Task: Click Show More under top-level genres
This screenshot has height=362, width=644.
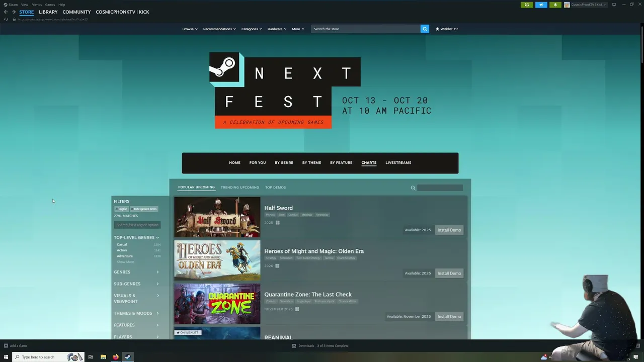Action: click(125, 262)
